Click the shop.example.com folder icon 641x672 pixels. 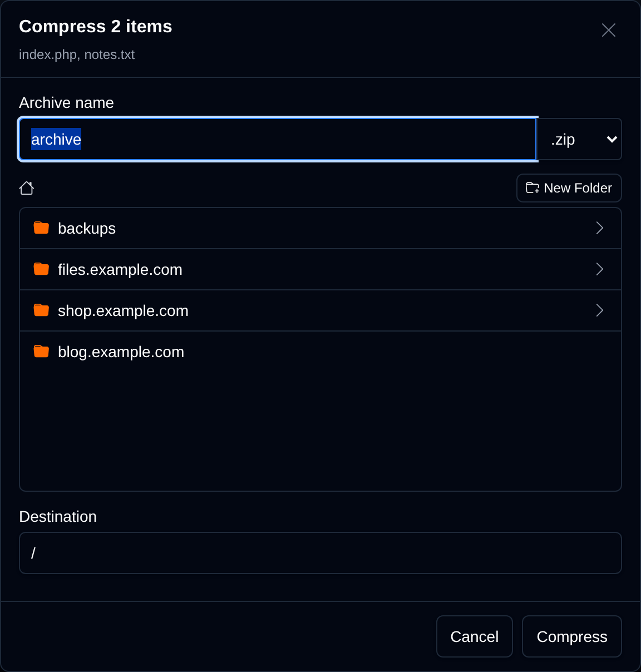point(41,310)
